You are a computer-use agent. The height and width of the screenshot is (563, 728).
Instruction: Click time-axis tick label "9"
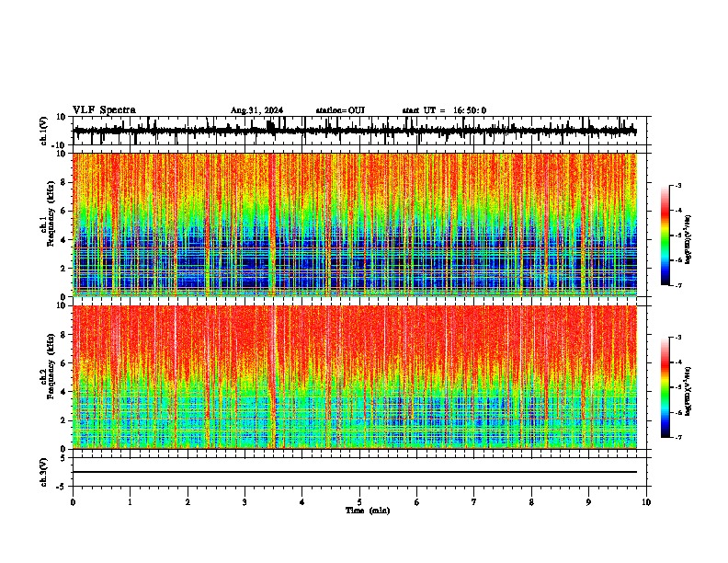(588, 502)
